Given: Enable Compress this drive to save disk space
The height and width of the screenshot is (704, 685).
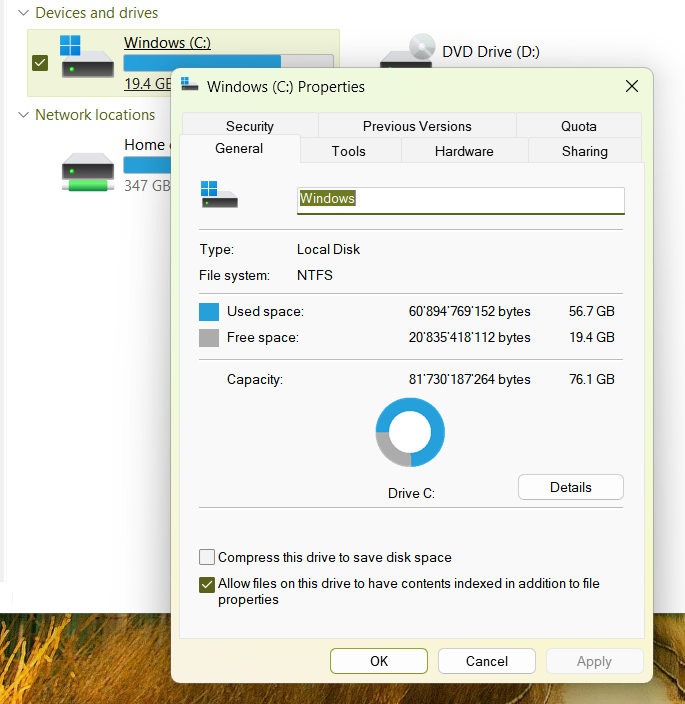Looking at the screenshot, I should pos(207,557).
